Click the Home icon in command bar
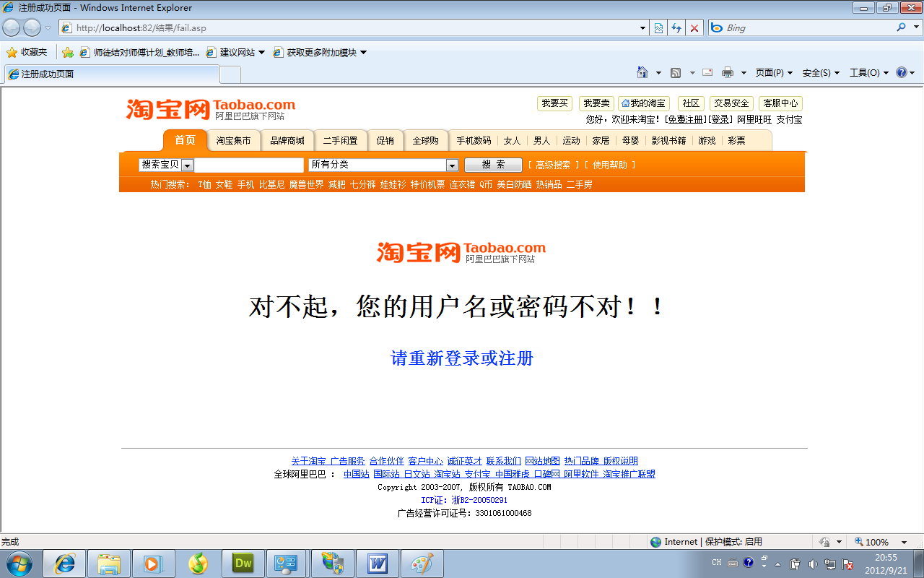This screenshot has width=924, height=578. point(642,73)
